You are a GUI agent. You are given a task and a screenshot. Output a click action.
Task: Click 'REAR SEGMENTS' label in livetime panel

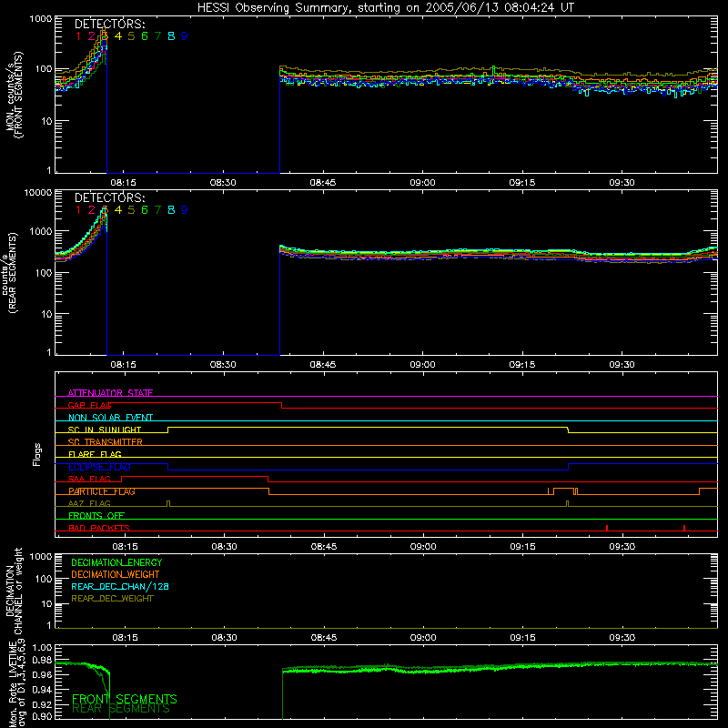coord(121,709)
